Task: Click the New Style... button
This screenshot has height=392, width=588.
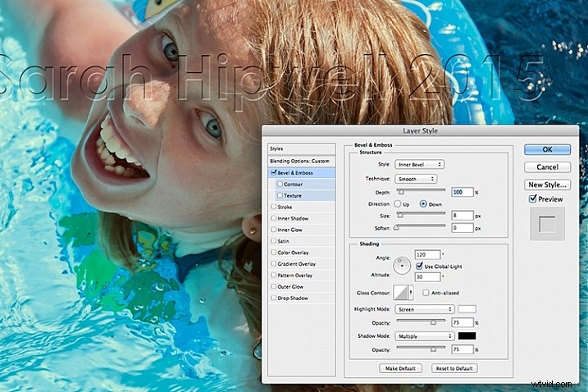Action: click(547, 185)
